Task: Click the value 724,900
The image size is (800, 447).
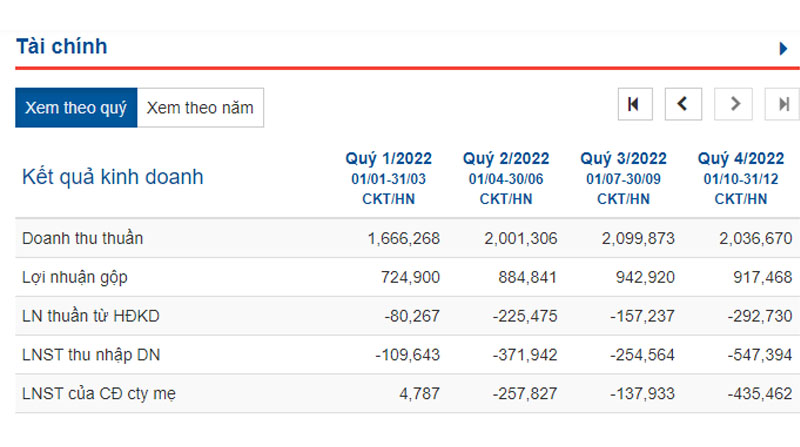Action: [410, 277]
